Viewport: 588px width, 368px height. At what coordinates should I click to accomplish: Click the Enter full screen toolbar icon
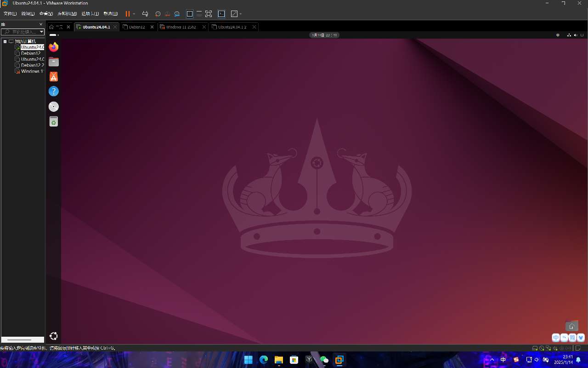[209, 14]
